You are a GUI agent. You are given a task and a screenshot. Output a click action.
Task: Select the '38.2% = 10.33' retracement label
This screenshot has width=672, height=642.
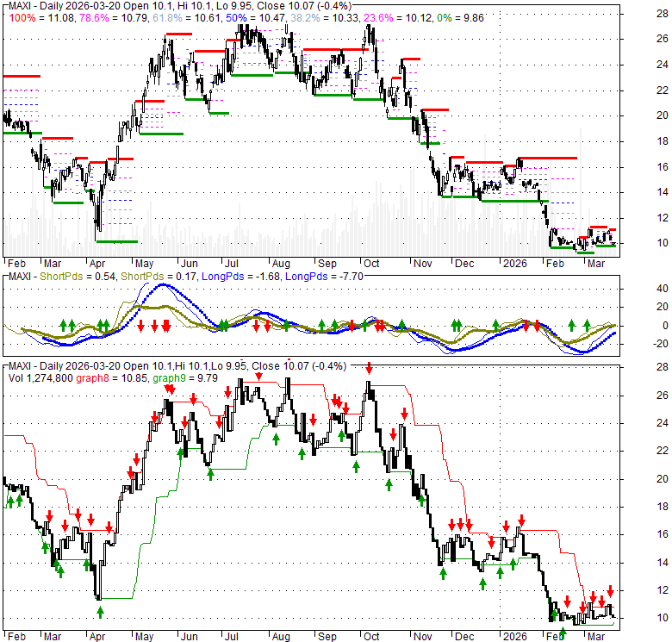click(x=324, y=18)
